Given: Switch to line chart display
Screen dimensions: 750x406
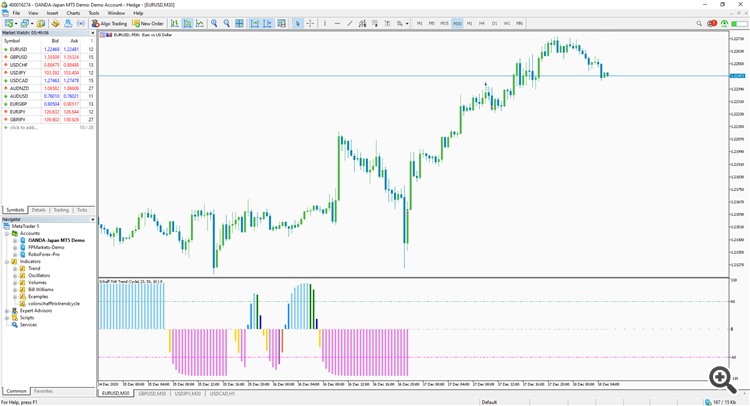Looking at the screenshot, I should coord(199,23).
